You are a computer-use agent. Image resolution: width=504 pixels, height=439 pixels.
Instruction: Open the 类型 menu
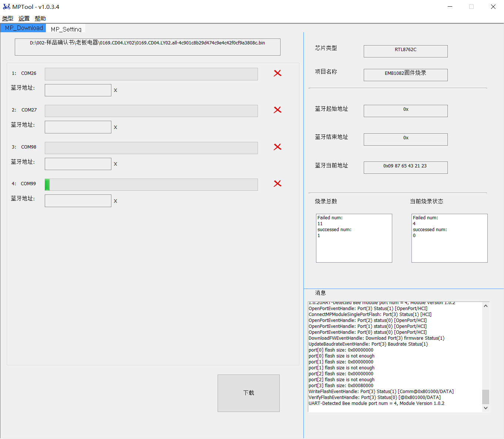point(7,19)
